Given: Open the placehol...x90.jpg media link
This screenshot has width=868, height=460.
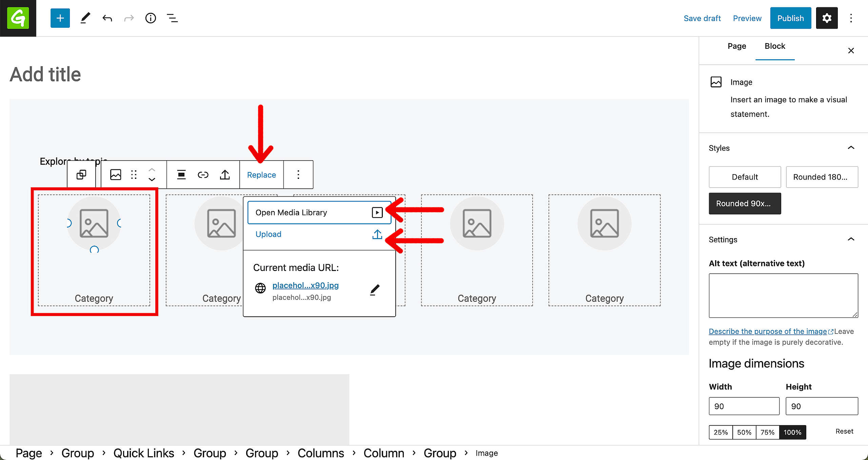Looking at the screenshot, I should [305, 285].
